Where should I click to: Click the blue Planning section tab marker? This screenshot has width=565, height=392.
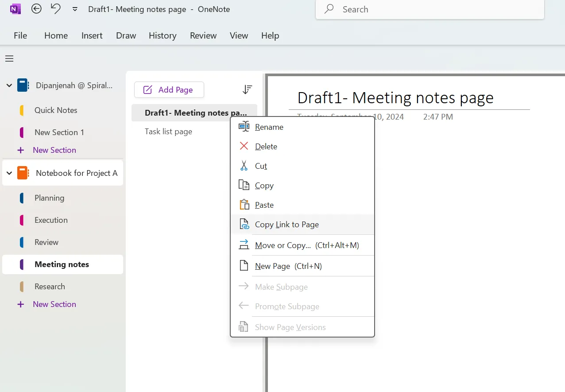click(x=22, y=198)
